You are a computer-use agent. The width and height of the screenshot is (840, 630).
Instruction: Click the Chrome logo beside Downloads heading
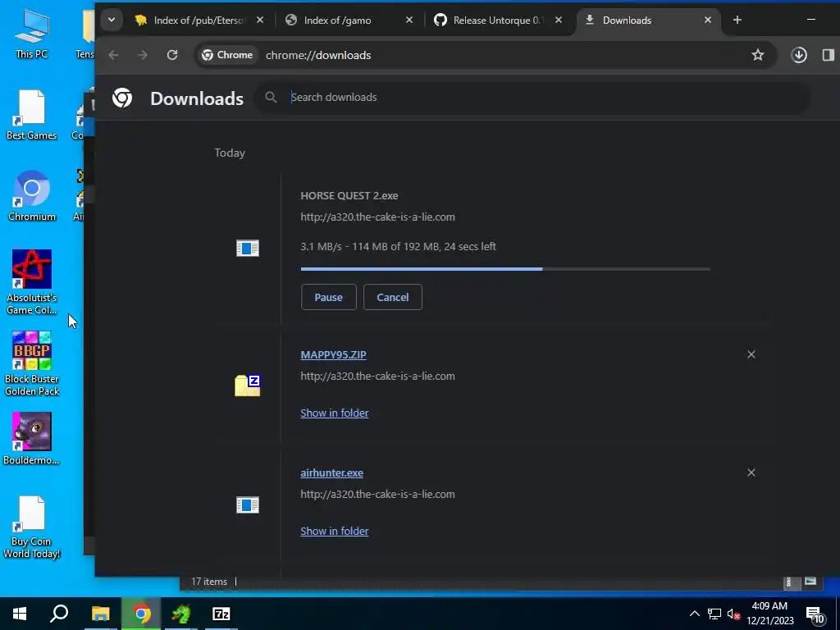tap(122, 98)
